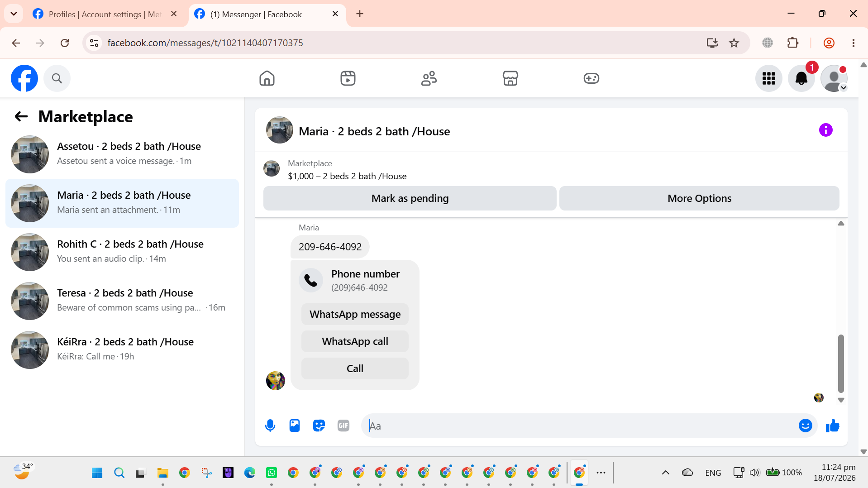Open More Options for the listing

click(x=699, y=198)
